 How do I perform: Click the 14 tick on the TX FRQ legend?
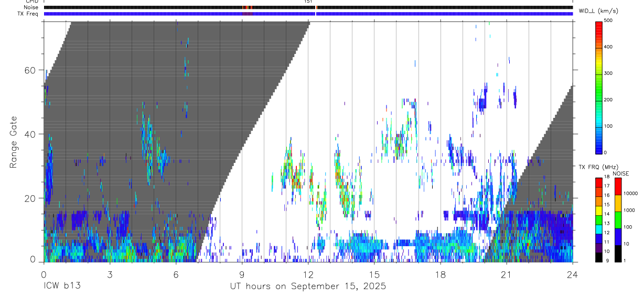606,214
